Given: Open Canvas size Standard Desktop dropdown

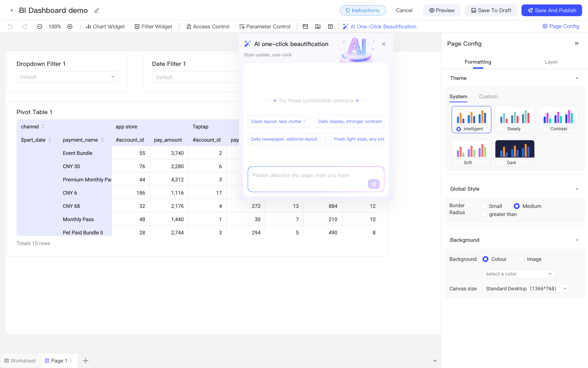Looking at the screenshot, I should pyautogui.click(x=526, y=288).
